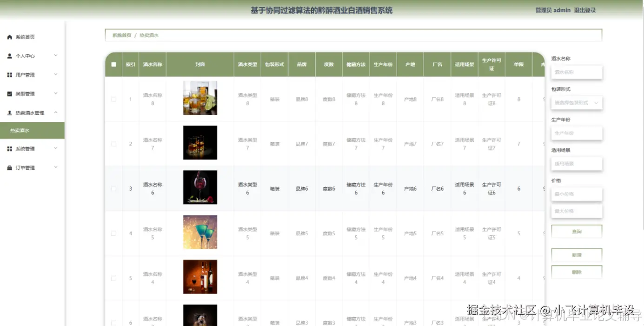The height and width of the screenshot is (326, 644).
Task: Open the 系统管理 sidebar menu
Action: point(32,149)
